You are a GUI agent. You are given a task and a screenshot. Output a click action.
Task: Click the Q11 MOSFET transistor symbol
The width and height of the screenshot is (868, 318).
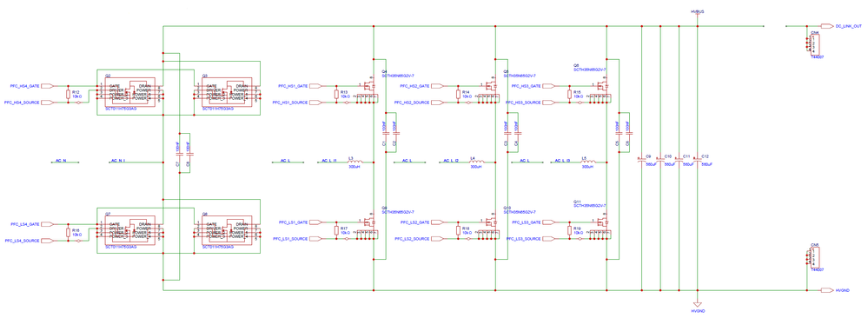tap(602, 222)
